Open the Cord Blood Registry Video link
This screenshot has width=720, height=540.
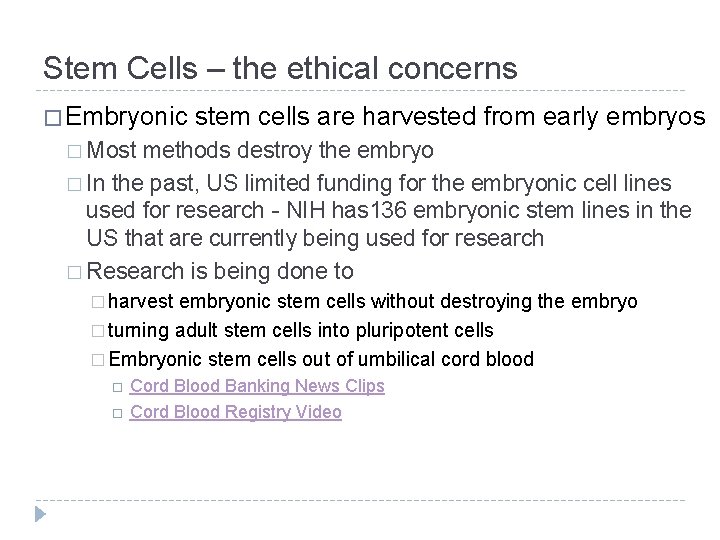tap(236, 412)
